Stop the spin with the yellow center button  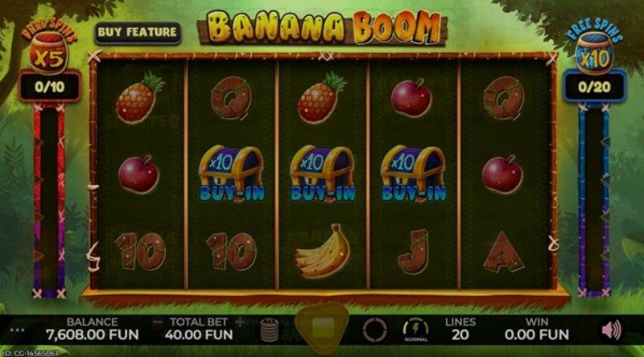click(323, 327)
